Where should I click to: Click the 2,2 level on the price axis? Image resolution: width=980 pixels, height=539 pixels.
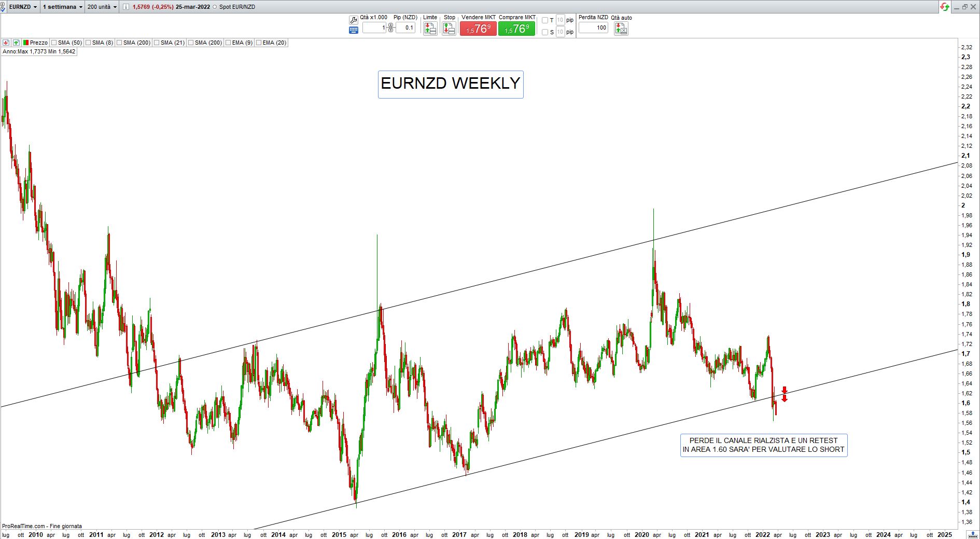965,106
